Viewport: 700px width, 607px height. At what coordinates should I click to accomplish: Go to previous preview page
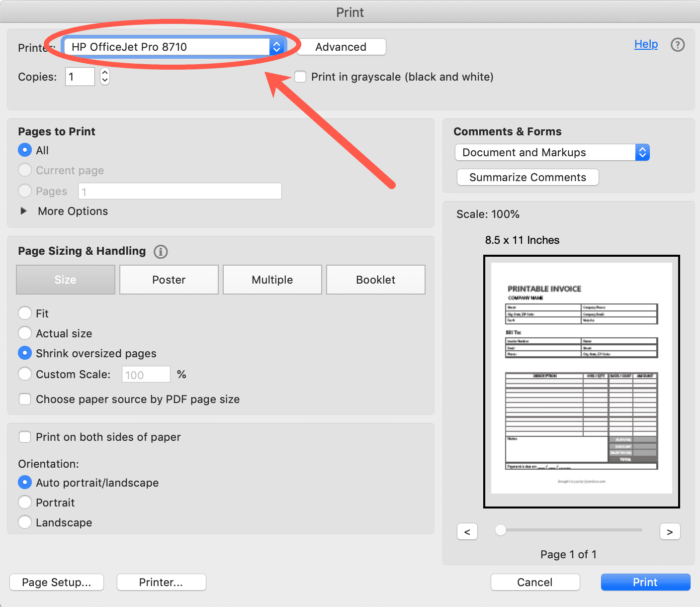click(x=467, y=532)
